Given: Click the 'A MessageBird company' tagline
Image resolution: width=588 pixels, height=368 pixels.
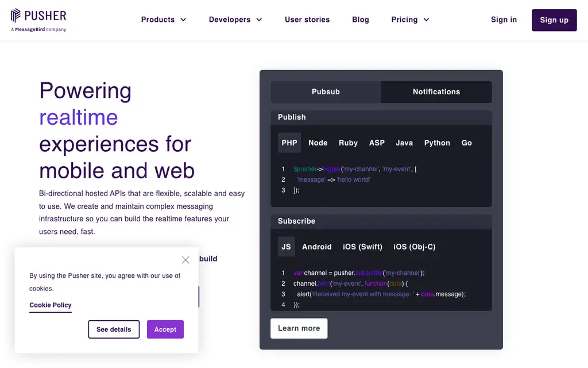Looking at the screenshot, I should coord(38,29).
